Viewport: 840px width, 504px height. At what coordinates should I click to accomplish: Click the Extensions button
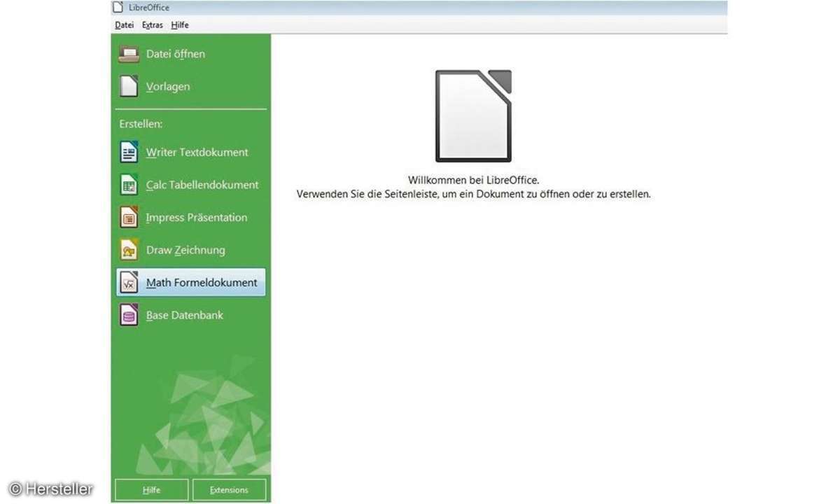pyautogui.click(x=229, y=490)
